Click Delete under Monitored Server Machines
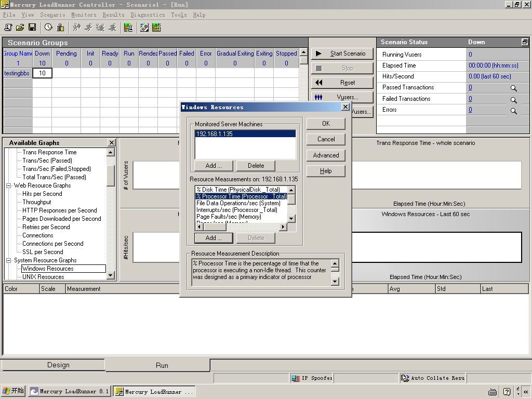This screenshot has height=399, width=532. coord(256,166)
